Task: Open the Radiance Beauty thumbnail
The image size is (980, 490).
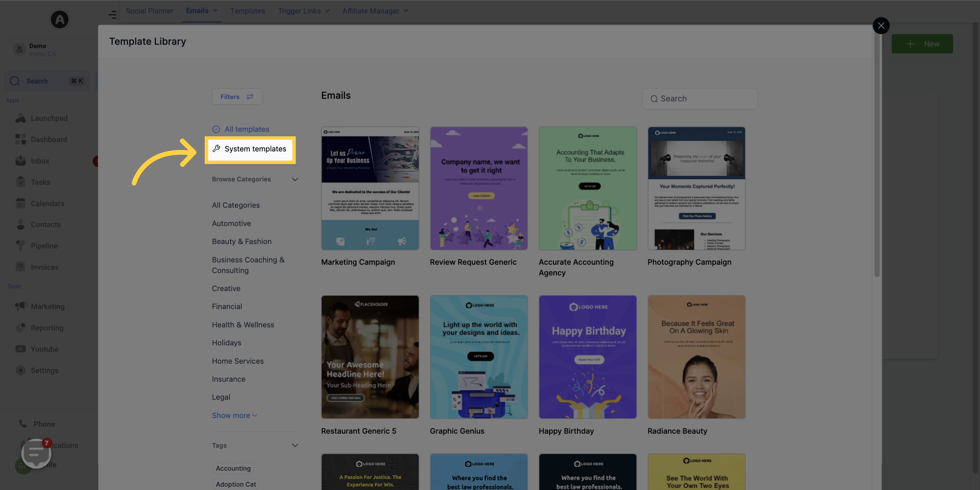Action: pyautogui.click(x=697, y=357)
